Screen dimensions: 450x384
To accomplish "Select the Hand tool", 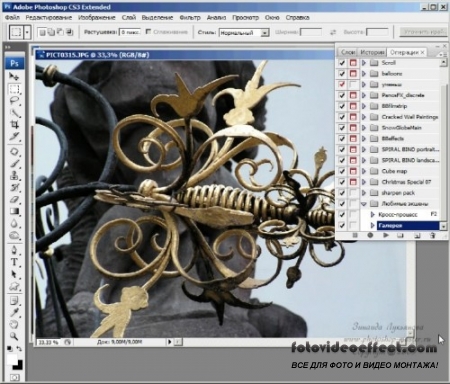I will [14, 324].
